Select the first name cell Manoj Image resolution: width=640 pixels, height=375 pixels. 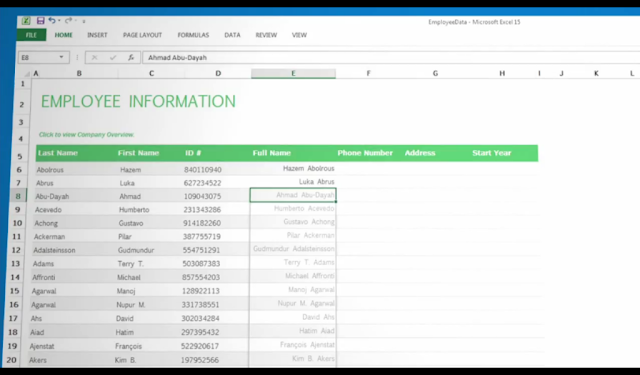pyautogui.click(x=126, y=291)
